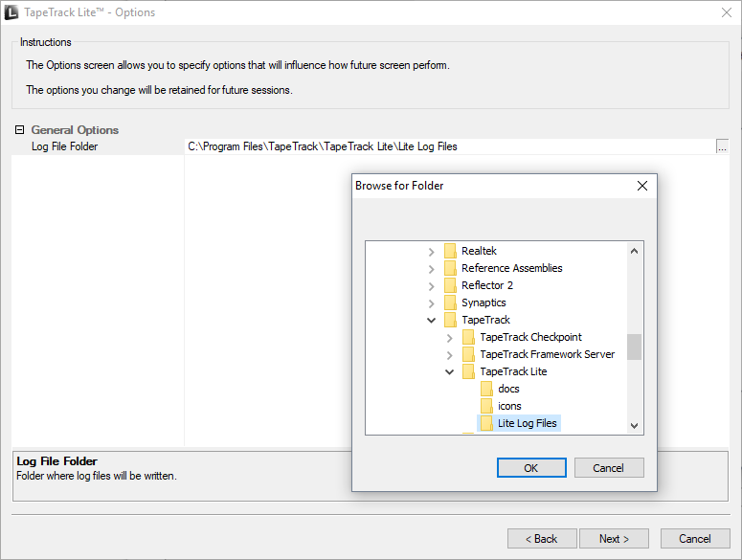Image resolution: width=742 pixels, height=560 pixels.
Task: Select the TapeTrack Lite folder label
Action: (x=513, y=371)
